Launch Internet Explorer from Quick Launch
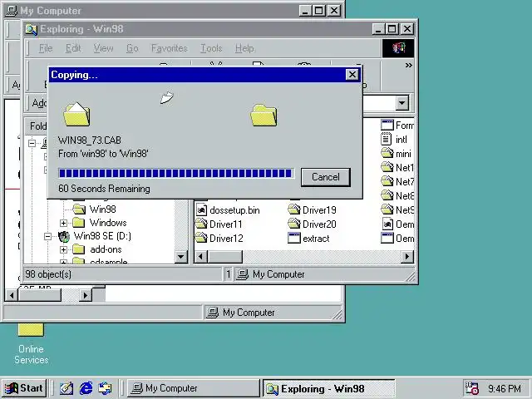The height and width of the screenshot is (399, 532). coord(86,388)
